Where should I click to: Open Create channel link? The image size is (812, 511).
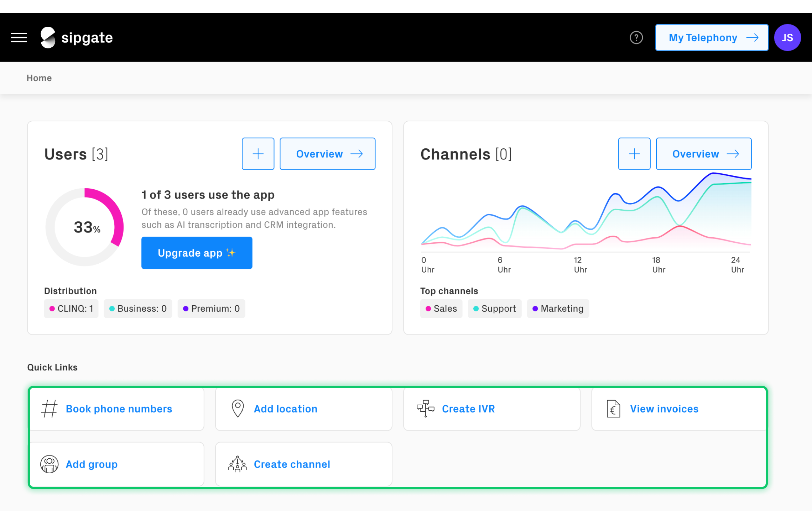tap(292, 464)
